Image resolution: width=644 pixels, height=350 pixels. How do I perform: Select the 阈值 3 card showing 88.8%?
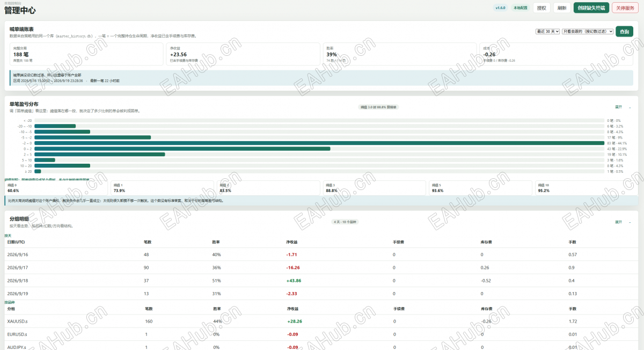click(x=375, y=188)
